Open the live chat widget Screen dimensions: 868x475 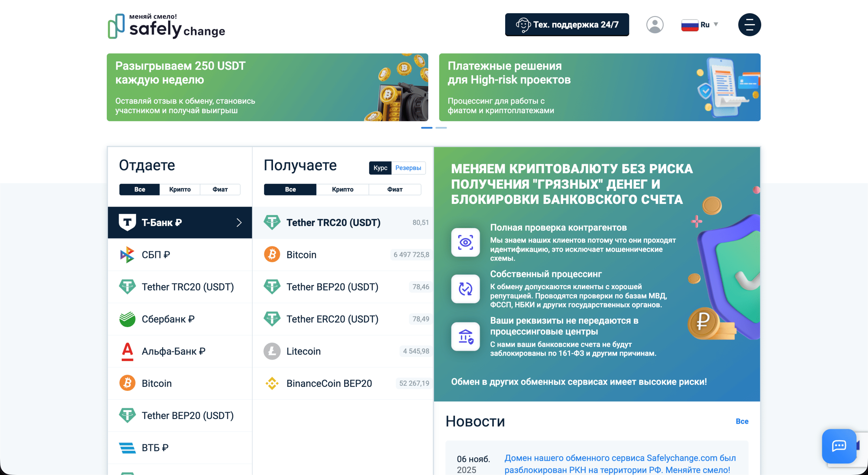[839, 446]
